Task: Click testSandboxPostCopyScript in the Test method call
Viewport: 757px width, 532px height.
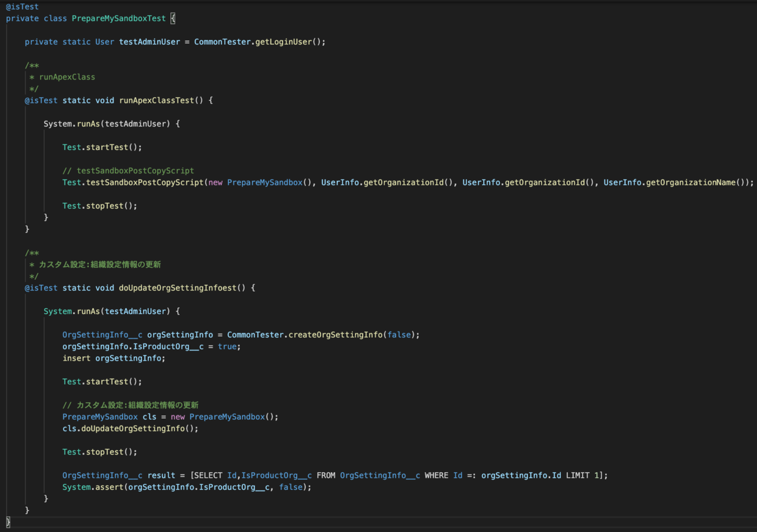Action: click(x=144, y=182)
